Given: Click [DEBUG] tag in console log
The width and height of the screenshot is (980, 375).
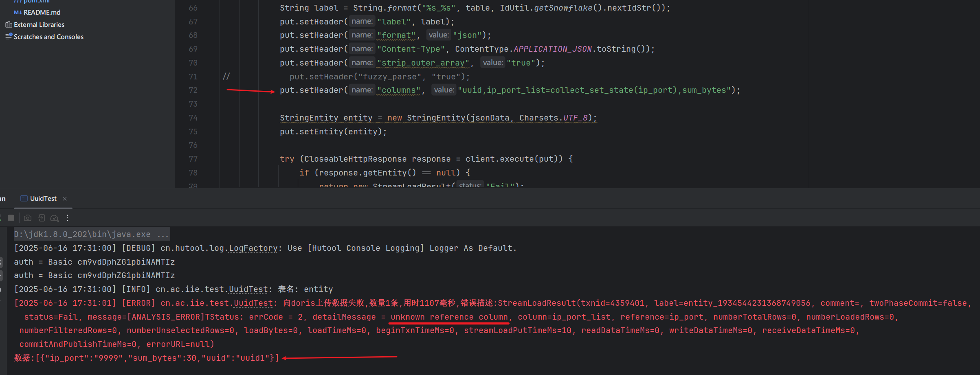Looking at the screenshot, I should pos(138,248).
